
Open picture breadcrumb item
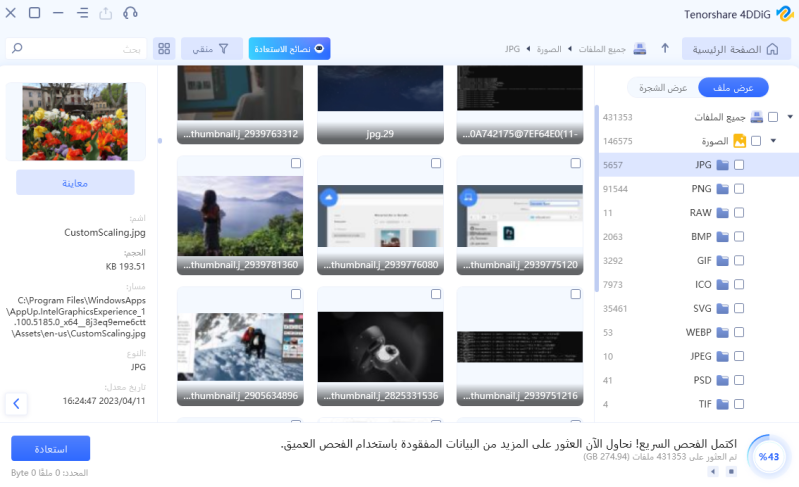(549, 49)
